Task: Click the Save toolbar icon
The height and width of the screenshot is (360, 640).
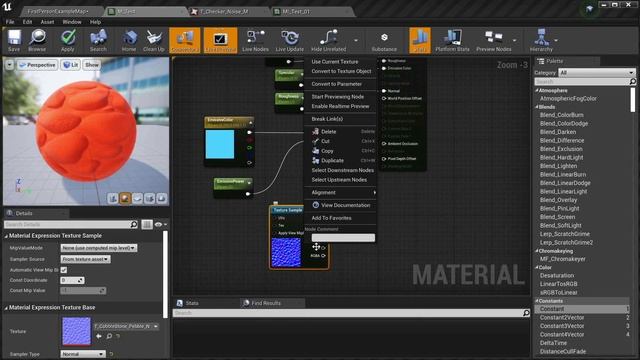Action: click(14, 40)
